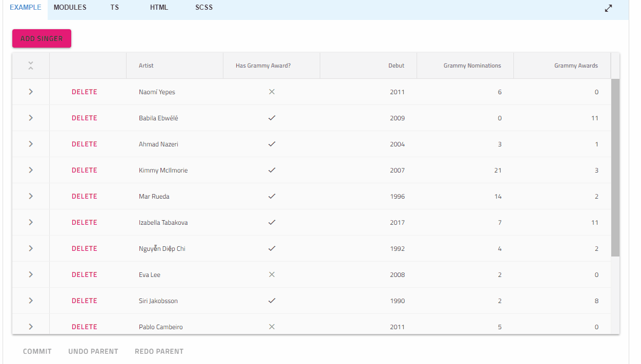
Task: Click the check icon beside Ahmad Nazeri
Action: 272,144
